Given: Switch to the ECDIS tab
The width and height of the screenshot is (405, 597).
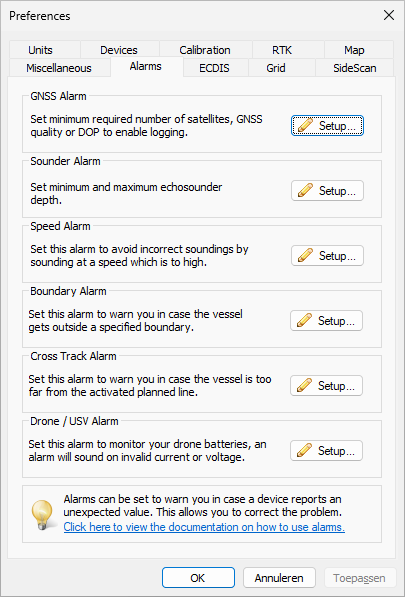Looking at the screenshot, I should point(214,68).
